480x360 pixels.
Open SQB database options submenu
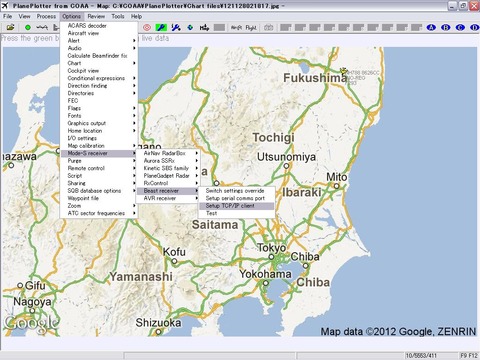(99, 191)
